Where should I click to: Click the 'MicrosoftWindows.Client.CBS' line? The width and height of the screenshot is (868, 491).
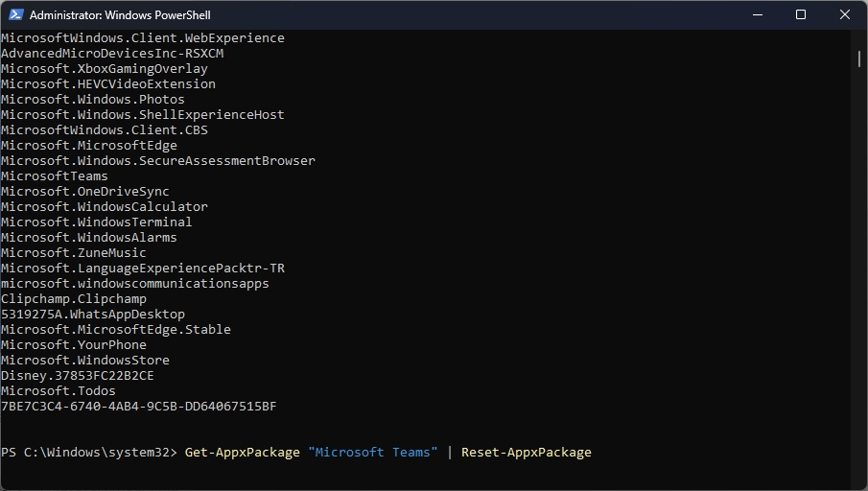[105, 130]
